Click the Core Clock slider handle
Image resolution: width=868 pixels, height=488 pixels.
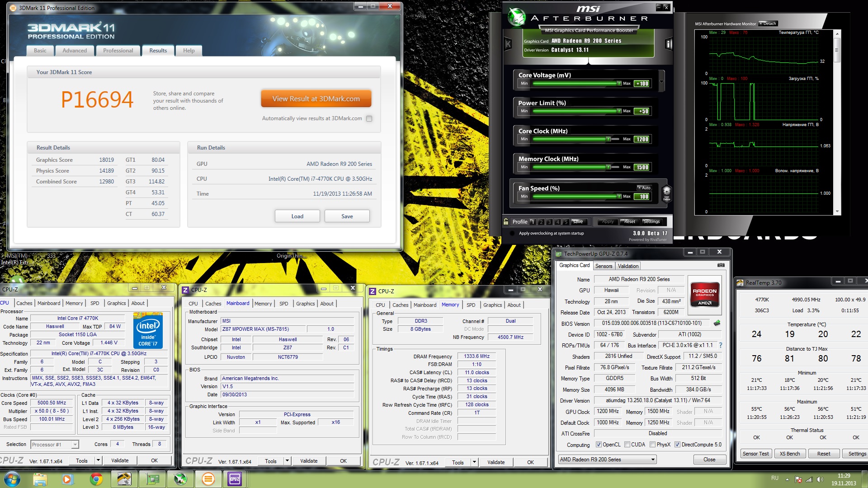(609, 139)
